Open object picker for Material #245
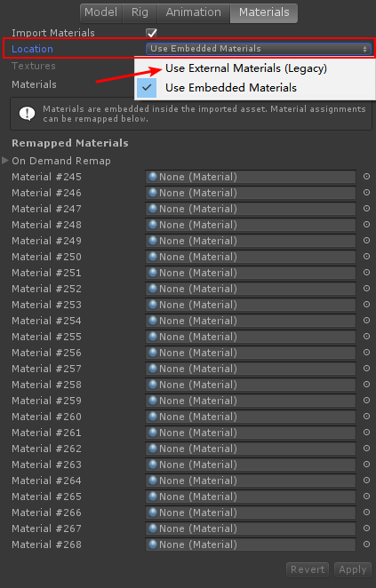This screenshot has height=588, width=376. click(x=366, y=177)
